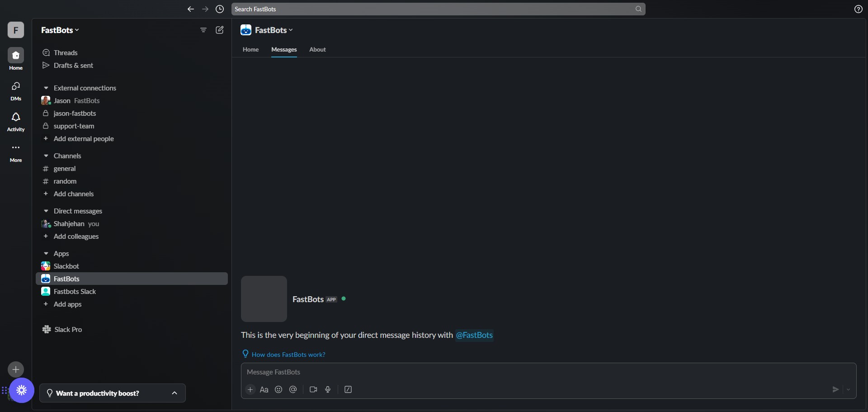
Task: Open the attachments plus in composer
Action: coord(250,389)
